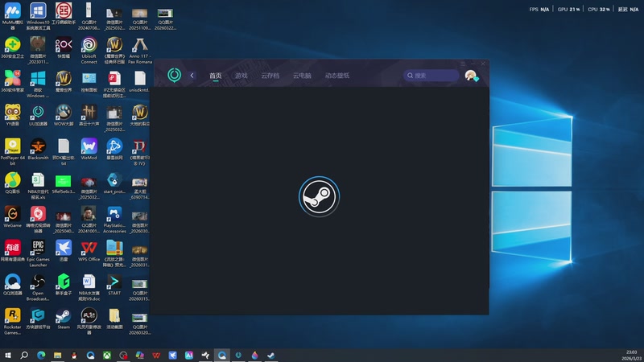Select the NBA xls spreadsheet file
644x362 pixels.
38,186
